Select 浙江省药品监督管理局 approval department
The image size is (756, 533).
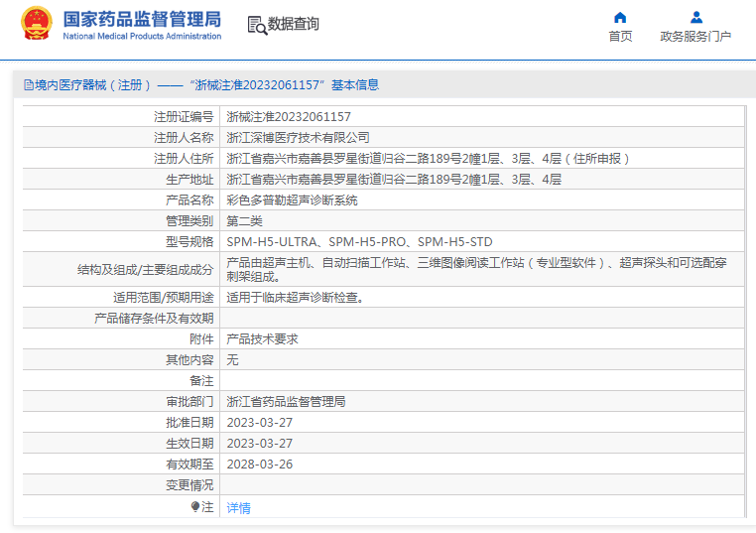286,401
